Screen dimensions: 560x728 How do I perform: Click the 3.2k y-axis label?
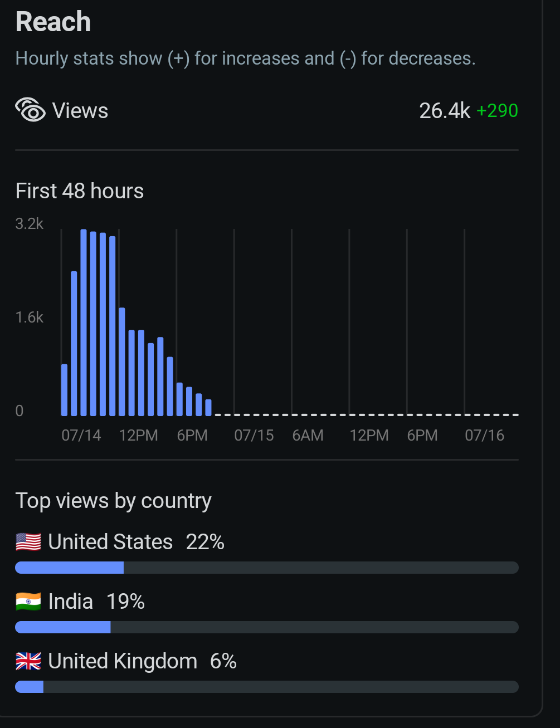tap(30, 224)
